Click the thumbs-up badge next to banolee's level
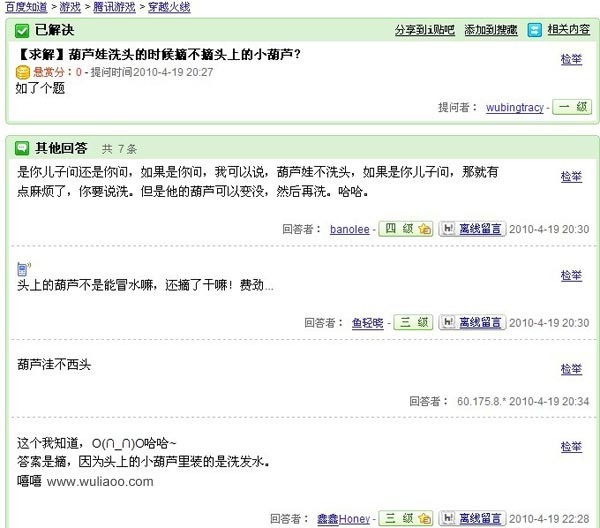 tap(425, 229)
